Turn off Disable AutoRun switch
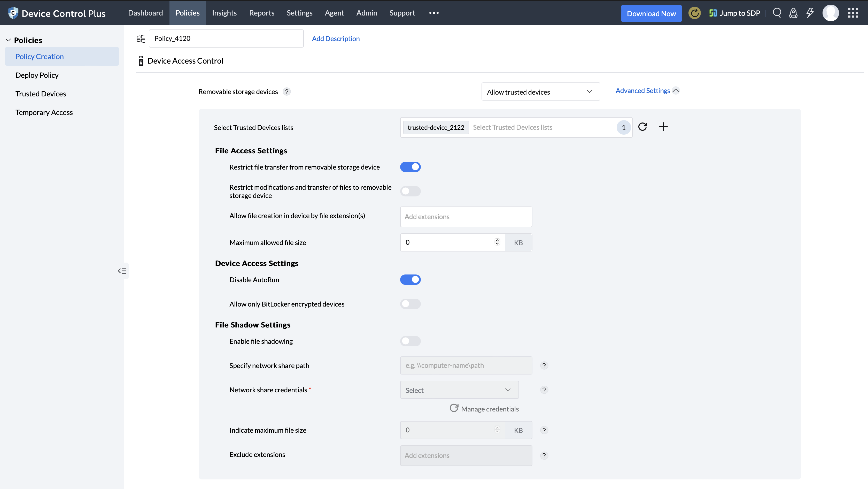Image resolution: width=868 pixels, height=489 pixels. [x=410, y=279]
